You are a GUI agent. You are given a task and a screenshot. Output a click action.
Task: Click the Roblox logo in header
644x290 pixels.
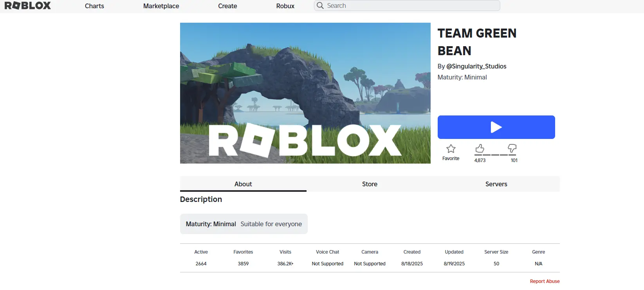(27, 6)
